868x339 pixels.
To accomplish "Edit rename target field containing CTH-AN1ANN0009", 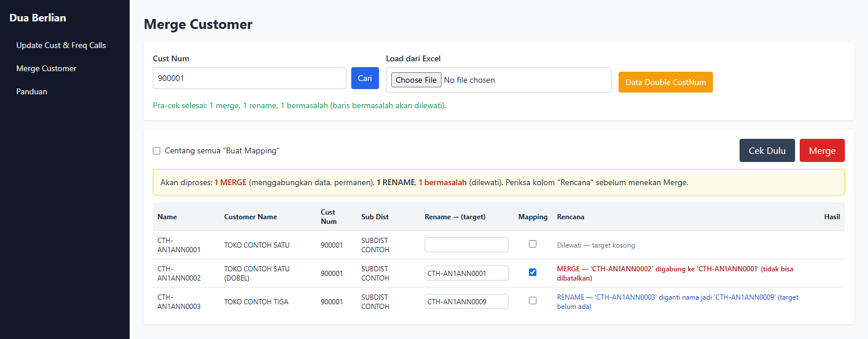I will click(466, 301).
